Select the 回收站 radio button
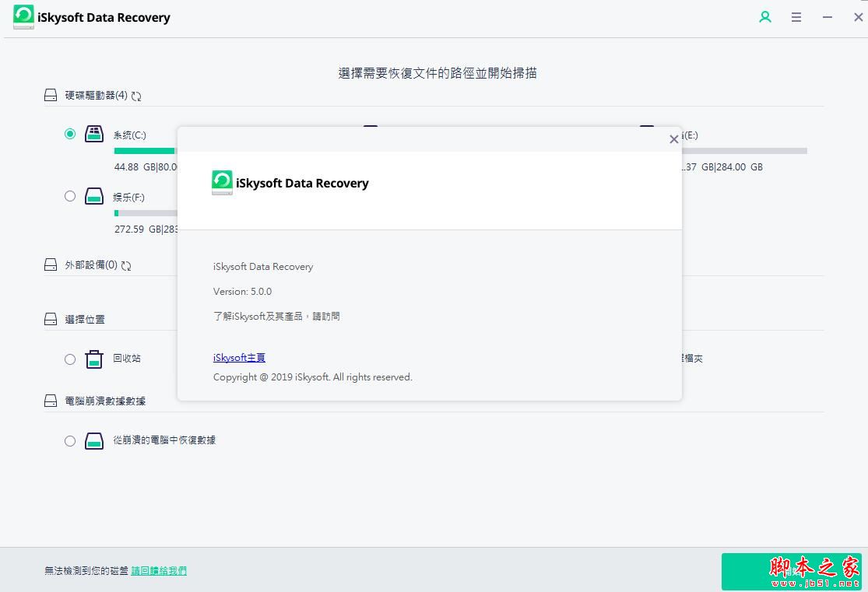The image size is (868, 592). click(70, 359)
